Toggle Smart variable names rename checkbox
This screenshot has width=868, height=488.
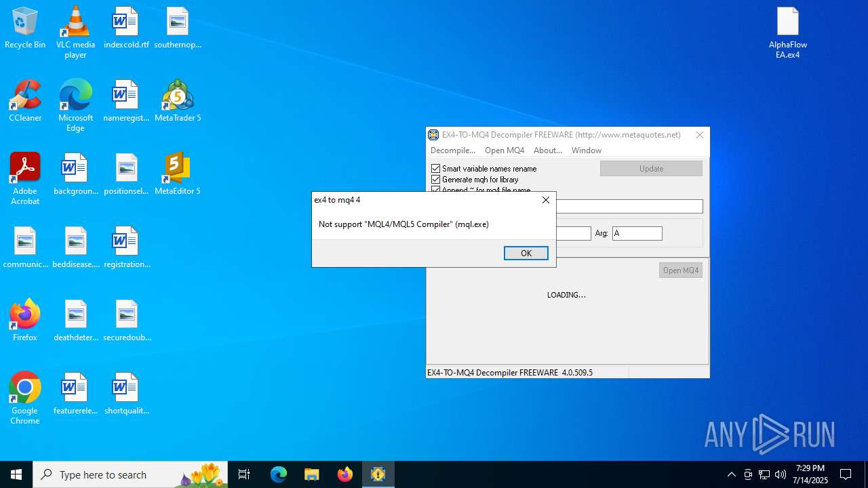pyautogui.click(x=436, y=169)
